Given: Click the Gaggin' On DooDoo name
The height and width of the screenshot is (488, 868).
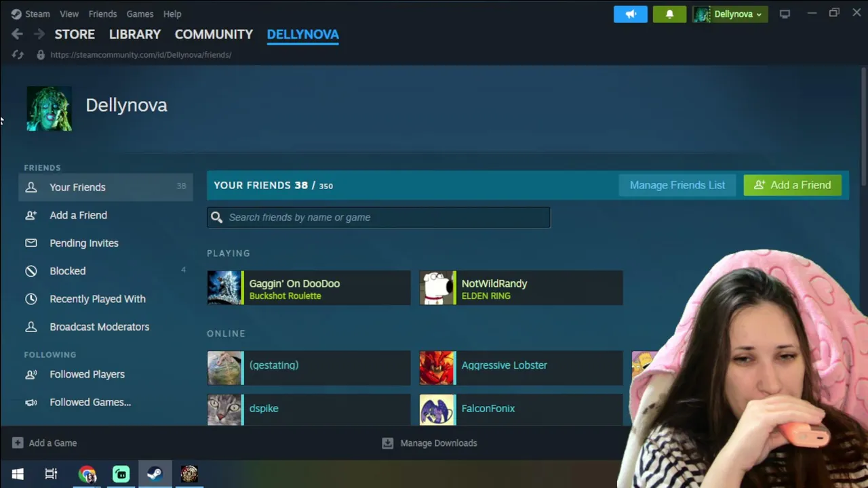Looking at the screenshot, I should pyautogui.click(x=294, y=283).
